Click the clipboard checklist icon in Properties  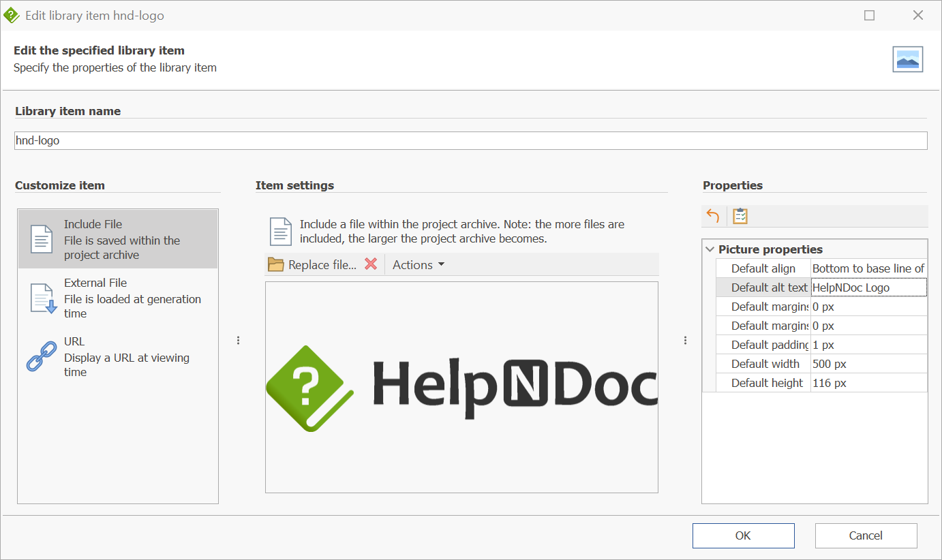coord(740,216)
